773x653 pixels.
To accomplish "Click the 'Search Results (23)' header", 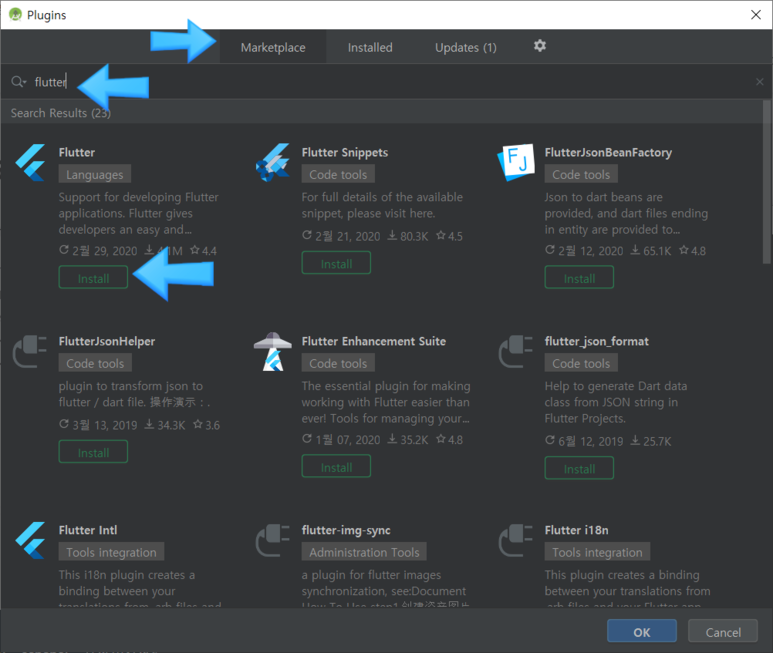I will pyautogui.click(x=61, y=113).
